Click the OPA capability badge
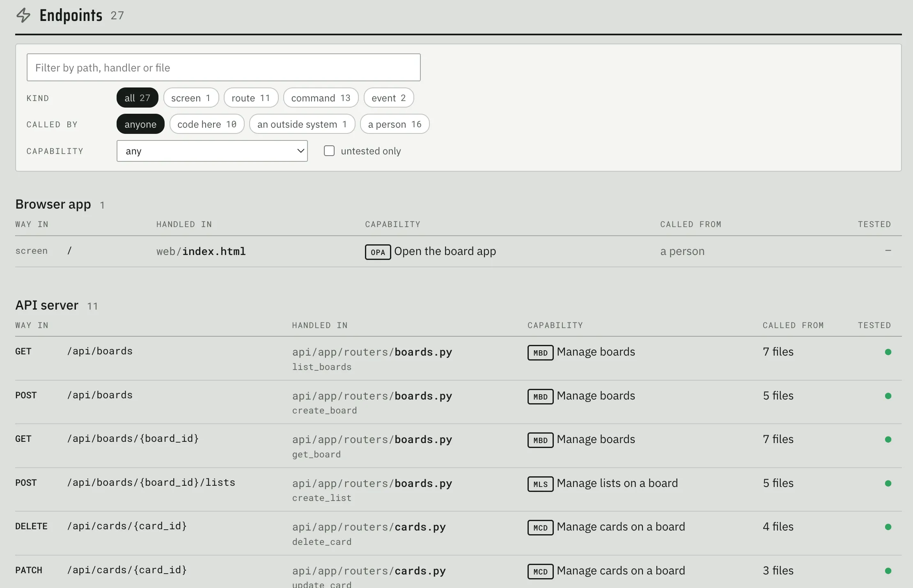913x588 pixels. click(x=378, y=252)
